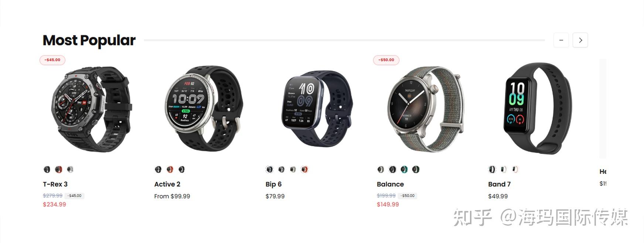The width and height of the screenshot is (644, 243).
Task: Click the previous carousel minus button
Action: click(x=561, y=40)
